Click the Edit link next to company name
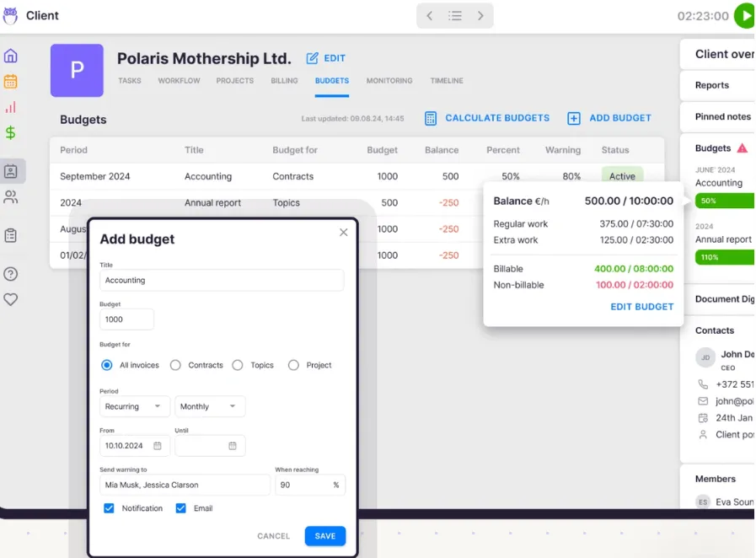 (x=335, y=58)
